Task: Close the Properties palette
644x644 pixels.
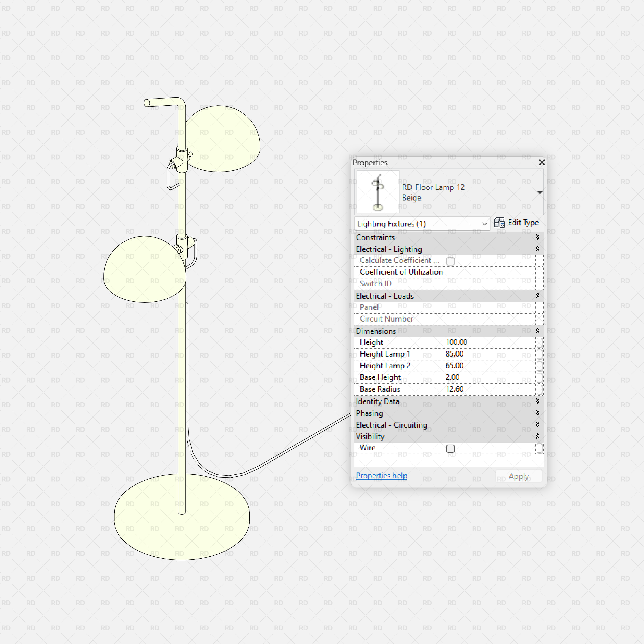Action: tap(542, 163)
